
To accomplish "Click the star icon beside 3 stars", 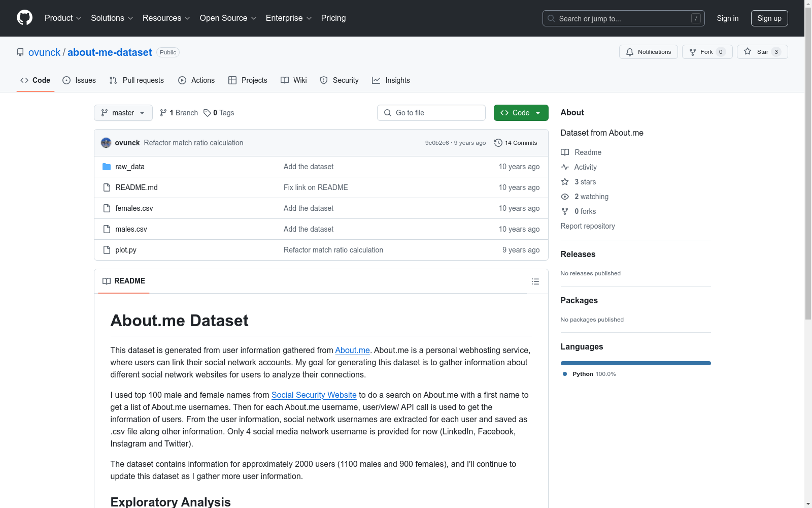I will 565,182.
